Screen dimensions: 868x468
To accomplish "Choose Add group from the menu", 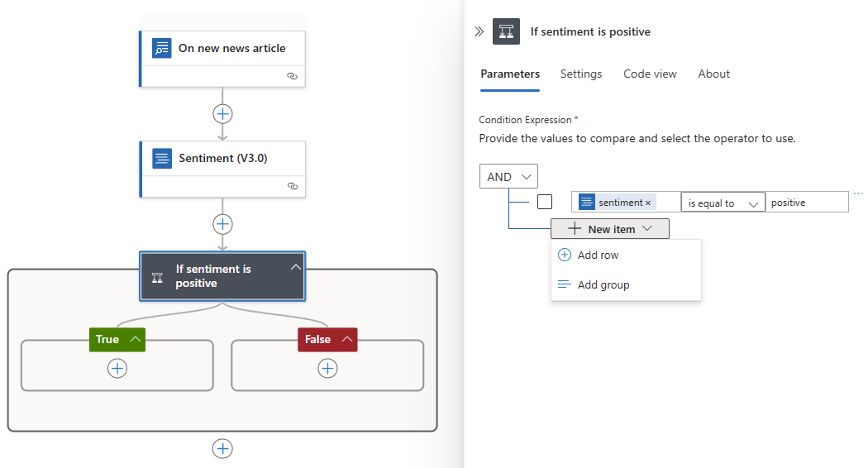I will [626, 284].
